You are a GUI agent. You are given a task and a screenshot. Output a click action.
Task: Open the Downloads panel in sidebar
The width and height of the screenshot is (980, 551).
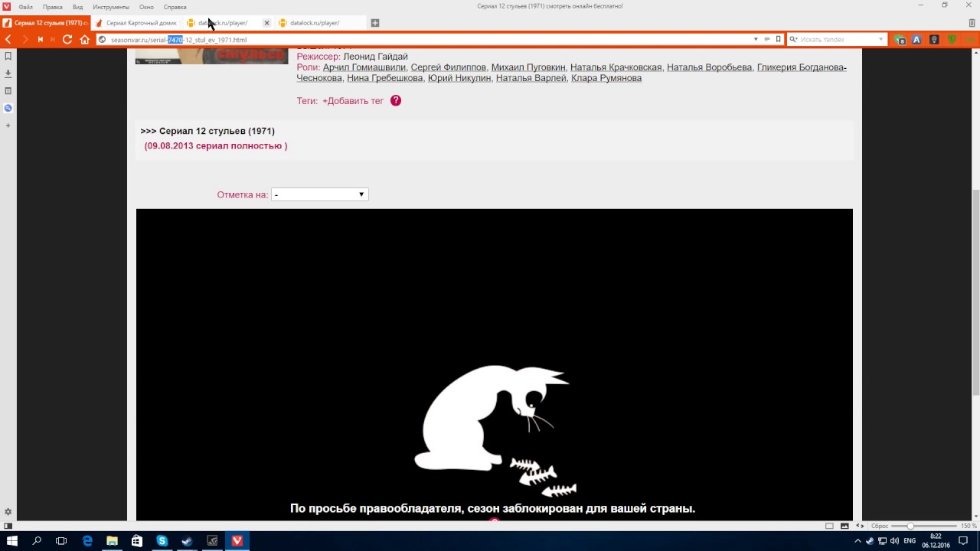point(8,73)
